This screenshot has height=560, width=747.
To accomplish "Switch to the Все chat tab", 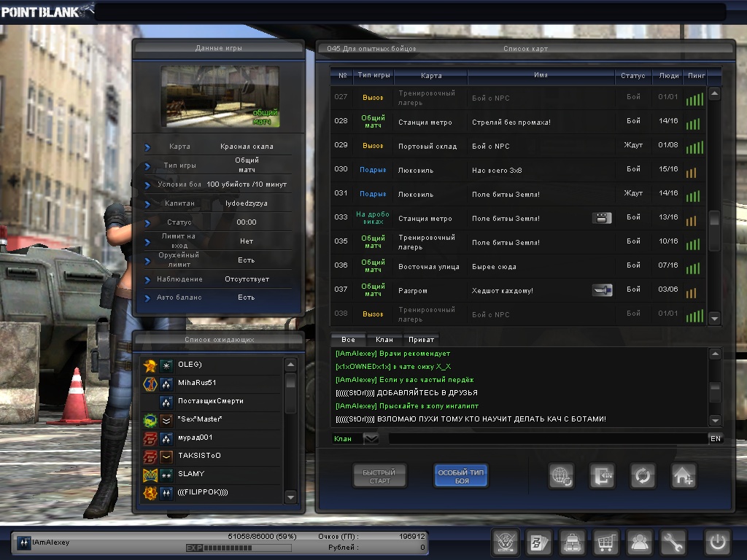I will pos(348,340).
